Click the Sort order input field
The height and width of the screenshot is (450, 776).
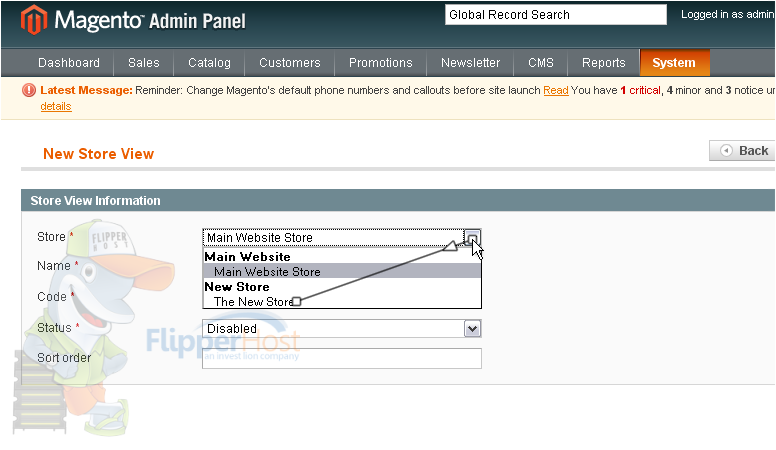coord(341,358)
